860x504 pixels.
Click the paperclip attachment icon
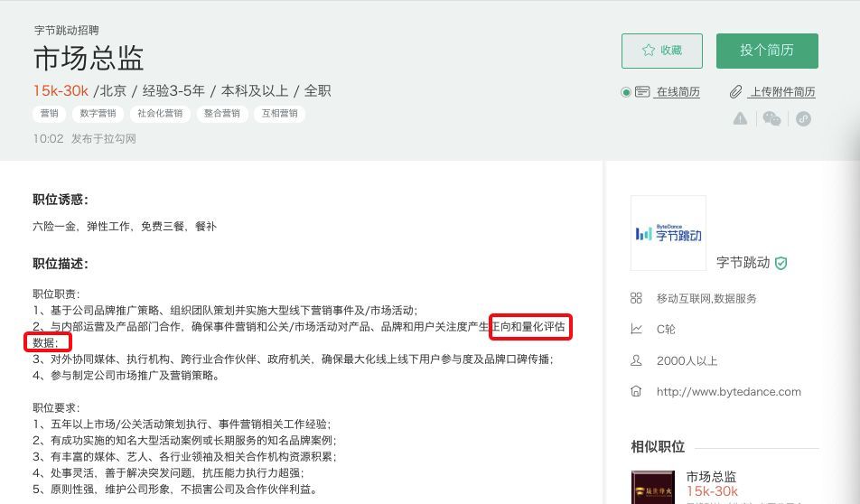[735, 91]
